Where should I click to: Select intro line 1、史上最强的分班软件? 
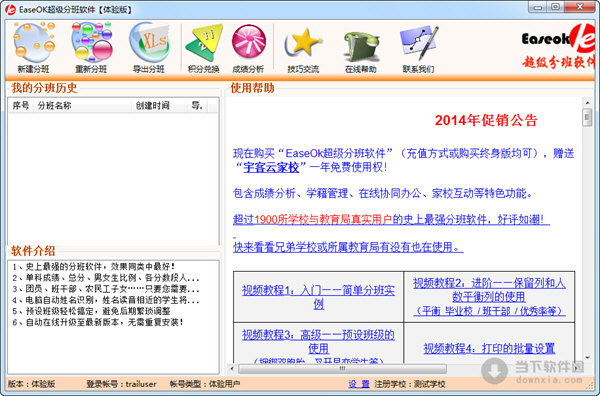coord(93,267)
